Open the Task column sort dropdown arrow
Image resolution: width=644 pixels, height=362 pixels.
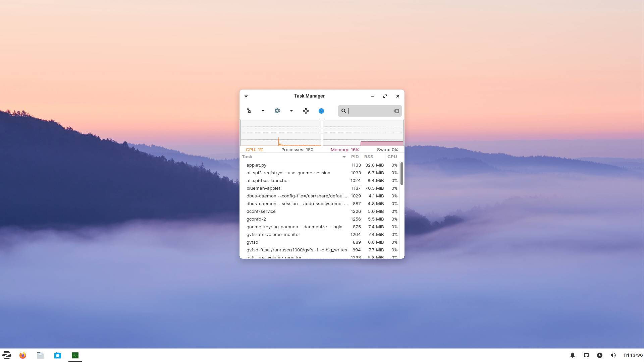343,157
